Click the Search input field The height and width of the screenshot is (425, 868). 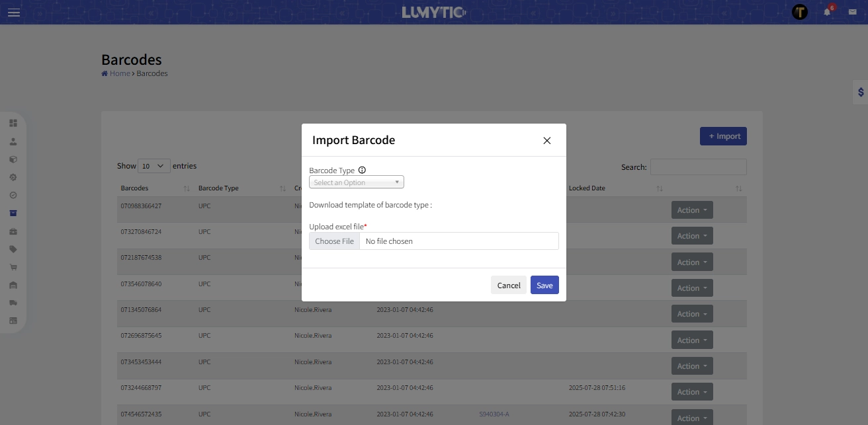click(x=698, y=167)
